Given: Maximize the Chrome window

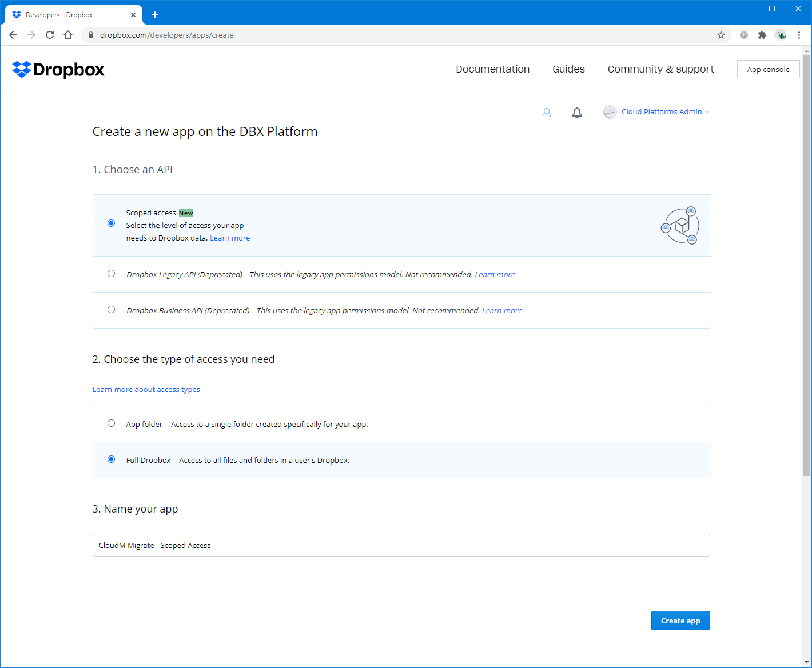Looking at the screenshot, I should [772, 9].
